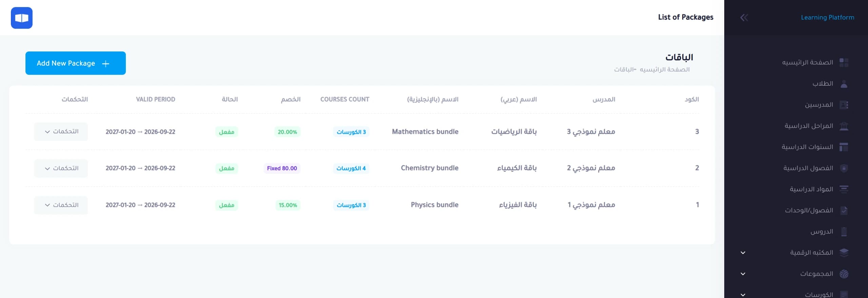Click 4 الكورسات badge for Chemistry bundle
The image size is (868, 298).
(351, 168)
